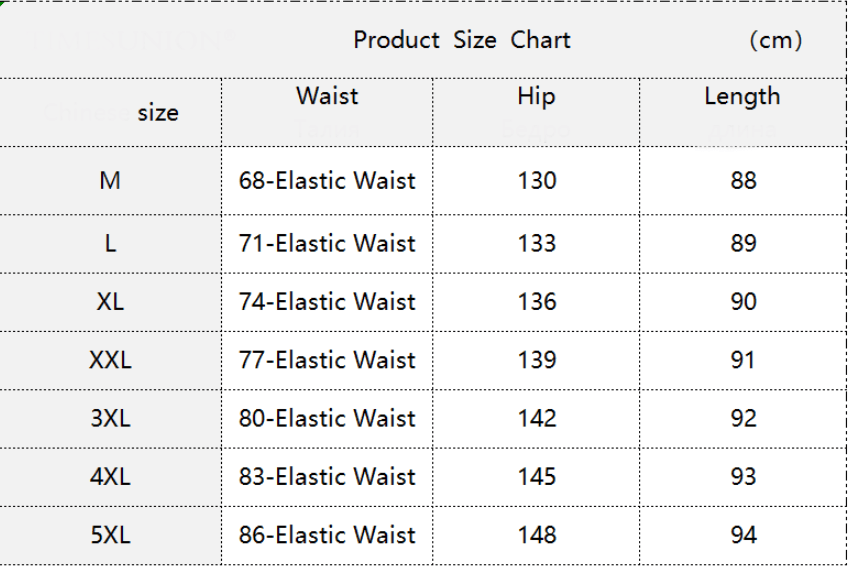The width and height of the screenshot is (849, 566).
Task: Select the 71-Elastic Waist cell
Action: tap(327, 243)
